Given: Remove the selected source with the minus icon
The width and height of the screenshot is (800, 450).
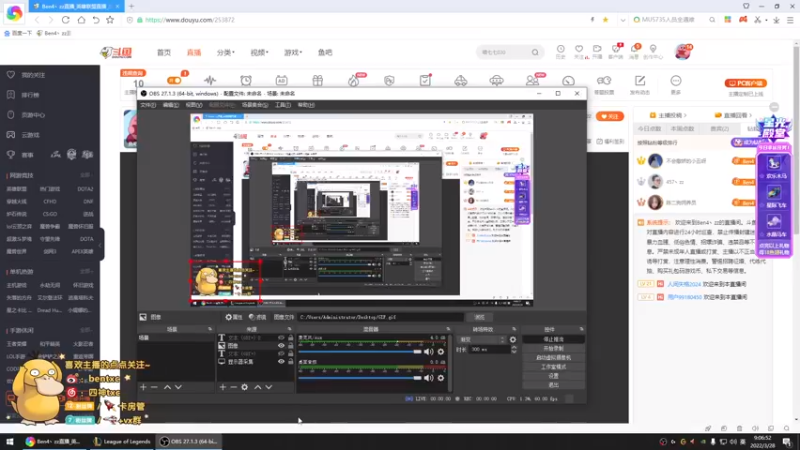Looking at the screenshot, I should coord(233,387).
